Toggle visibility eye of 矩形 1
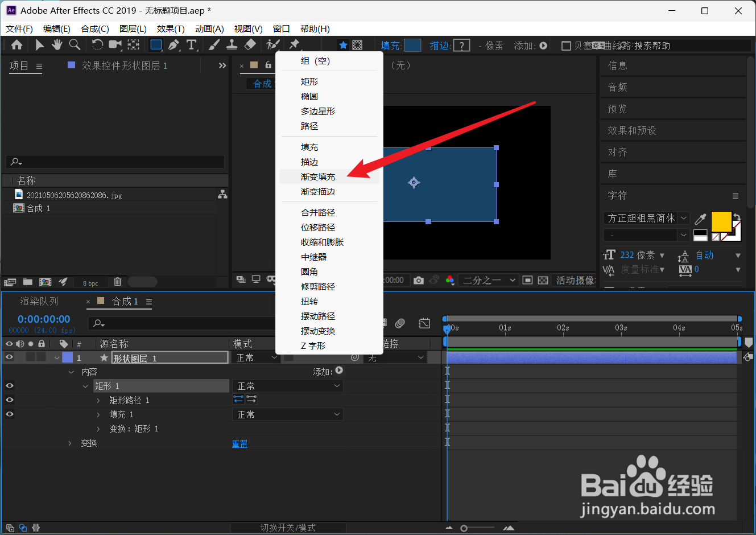 [10, 386]
